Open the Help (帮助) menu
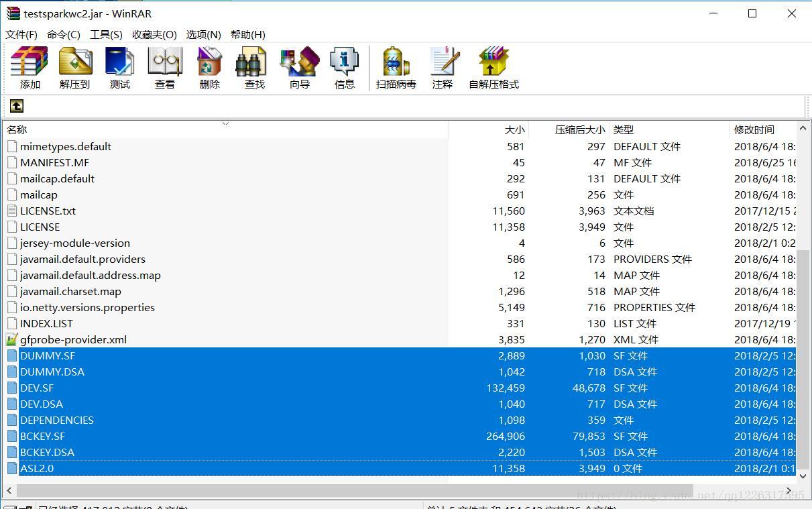The image size is (812, 509). click(248, 34)
